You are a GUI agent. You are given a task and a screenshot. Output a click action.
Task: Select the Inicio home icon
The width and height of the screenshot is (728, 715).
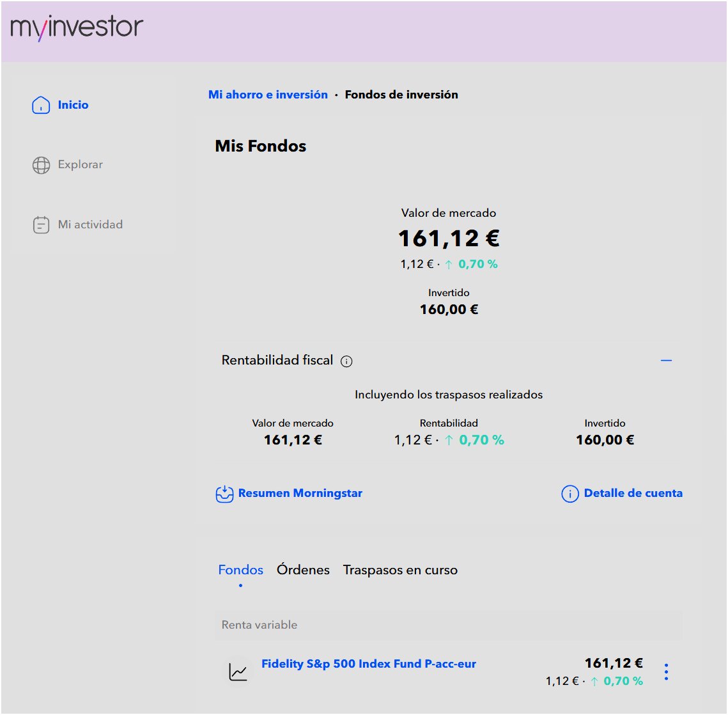pos(41,105)
